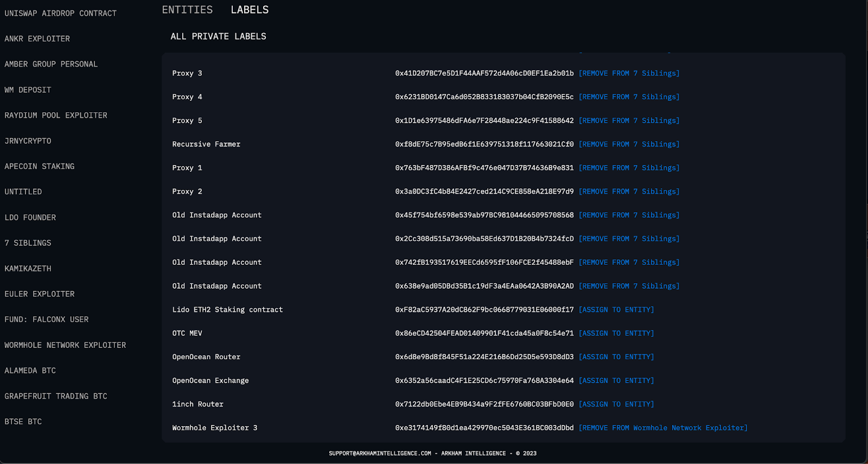This screenshot has height=464, width=868.
Task: Assign 1inch Router to an entity
Action: pyautogui.click(x=616, y=404)
